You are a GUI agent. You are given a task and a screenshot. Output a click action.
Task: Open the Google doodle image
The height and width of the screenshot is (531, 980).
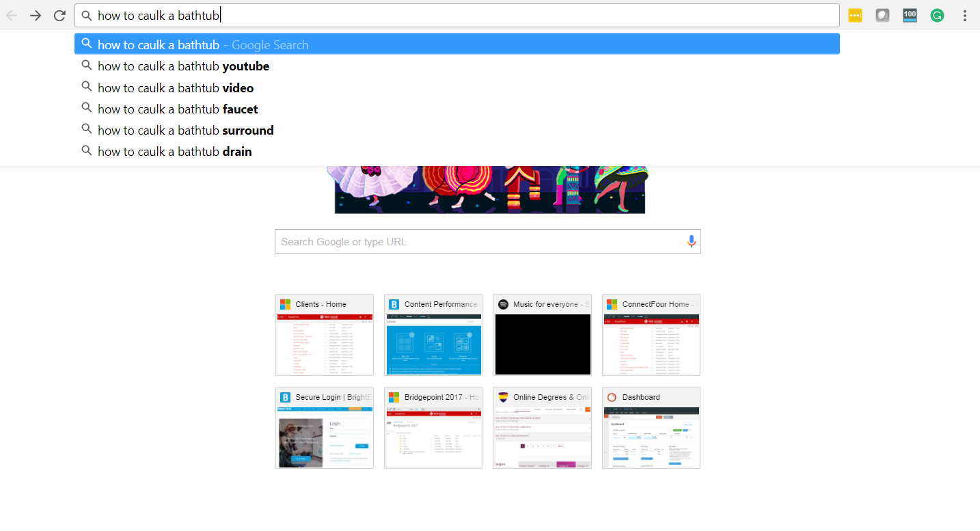489,189
